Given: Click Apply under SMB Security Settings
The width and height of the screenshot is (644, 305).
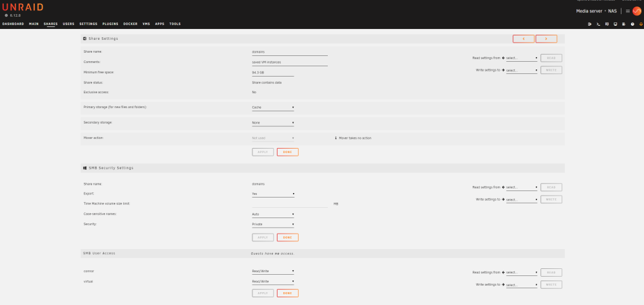Looking at the screenshot, I should [263, 237].
